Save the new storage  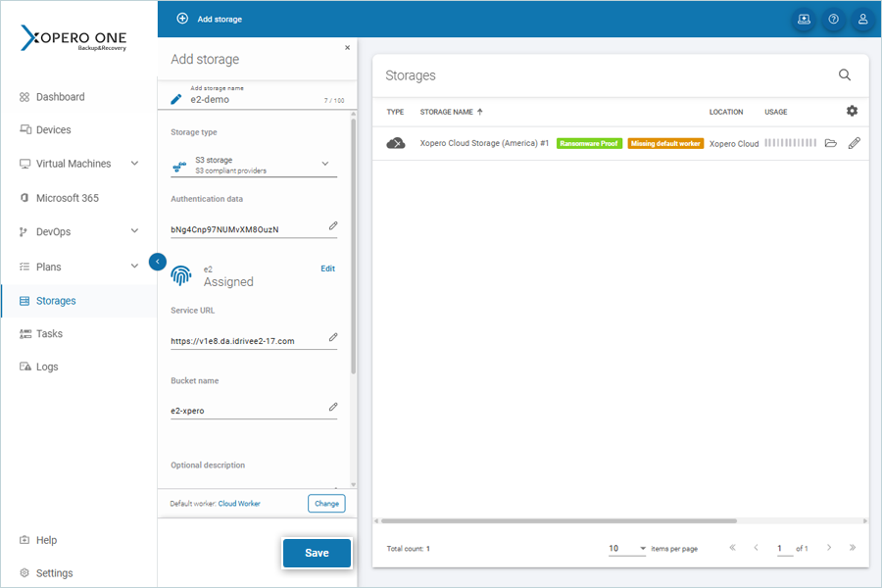[317, 553]
